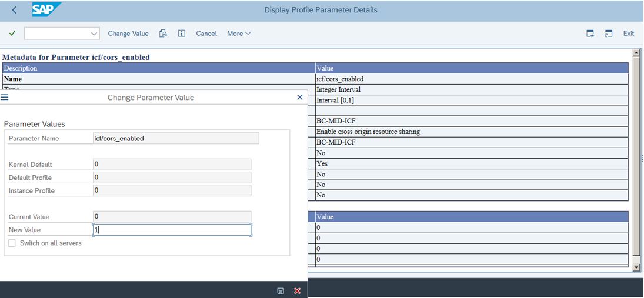Open the dialog's hamburger menu icon
The height and width of the screenshot is (298, 644).
coord(5,97)
